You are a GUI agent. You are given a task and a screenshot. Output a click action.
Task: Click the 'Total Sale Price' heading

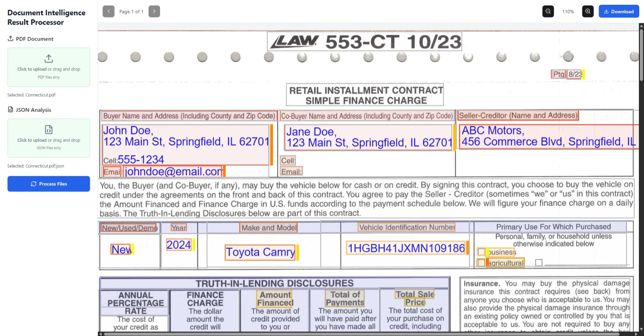pos(415,298)
